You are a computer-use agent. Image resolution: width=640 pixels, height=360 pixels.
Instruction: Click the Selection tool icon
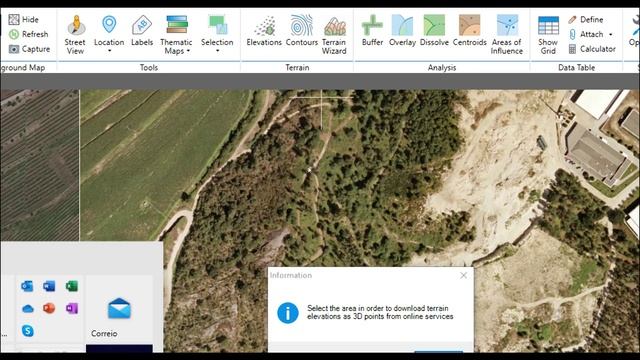click(217, 24)
